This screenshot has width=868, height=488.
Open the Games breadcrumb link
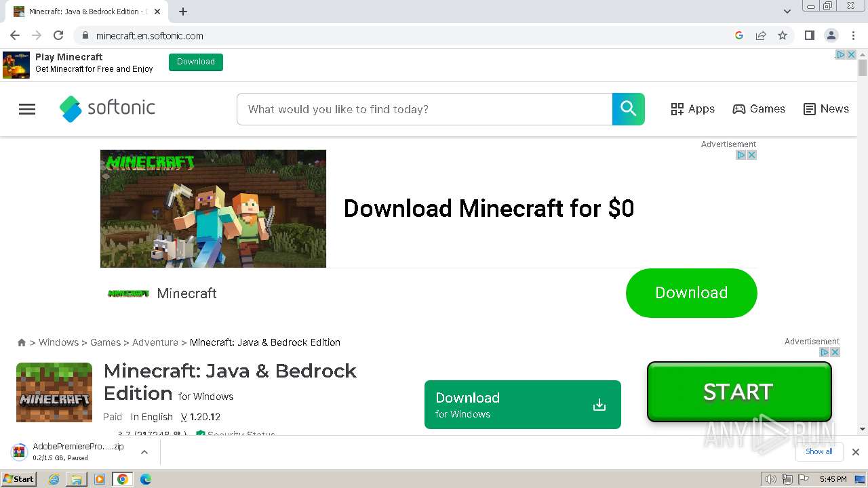tap(105, 342)
